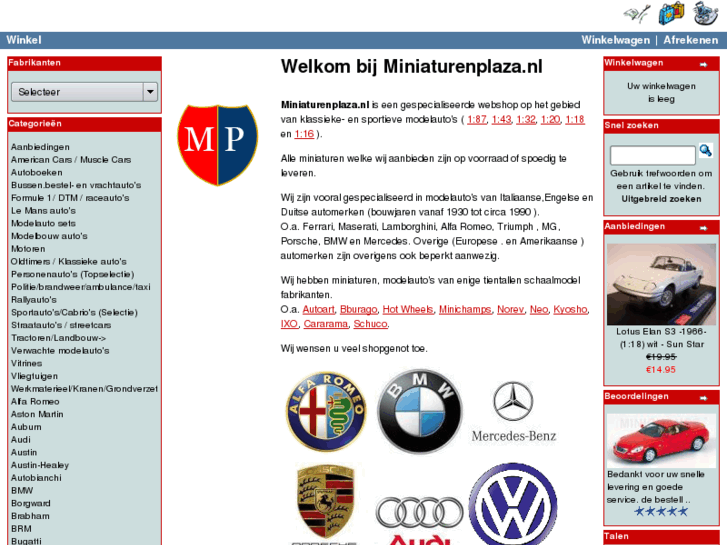Open the Cararama manufacturer link
727x545 pixels.
click(325, 324)
